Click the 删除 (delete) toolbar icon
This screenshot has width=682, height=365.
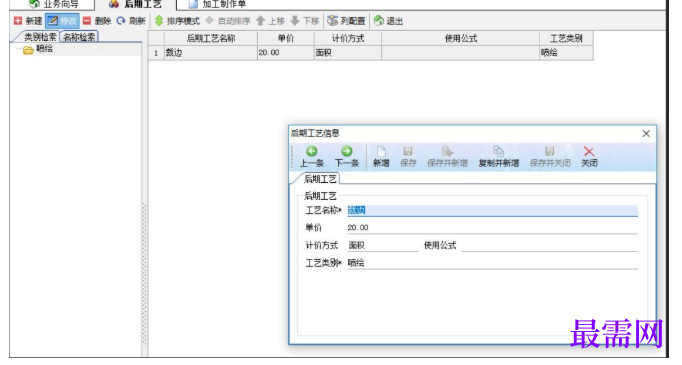tap(87, 20)
